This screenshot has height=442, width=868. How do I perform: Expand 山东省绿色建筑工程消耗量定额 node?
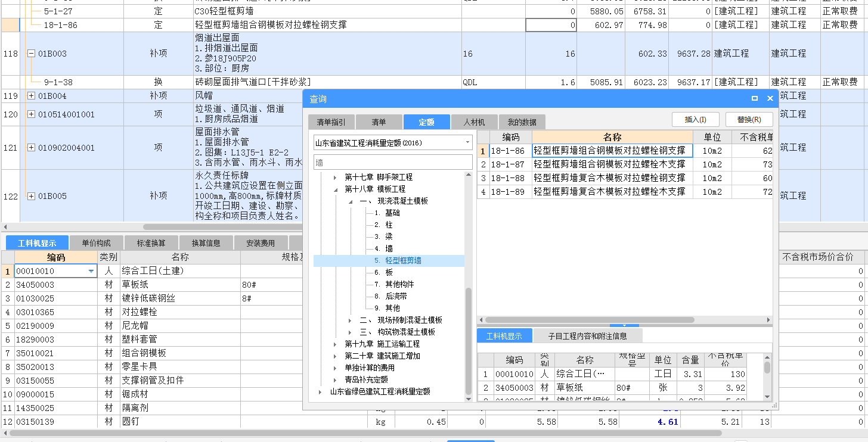[321, 392]
